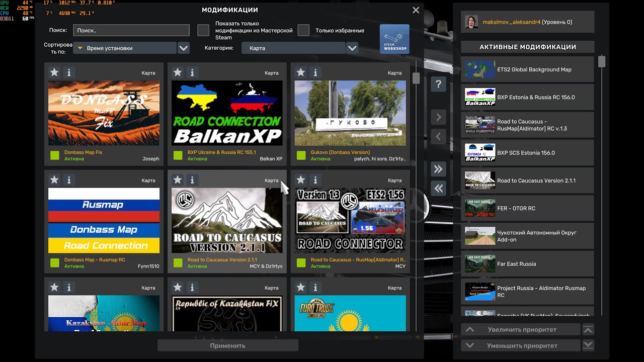644x362 pixels.
Task: Click Уменьшить приоритет button
Action: [x=521, y=345]
